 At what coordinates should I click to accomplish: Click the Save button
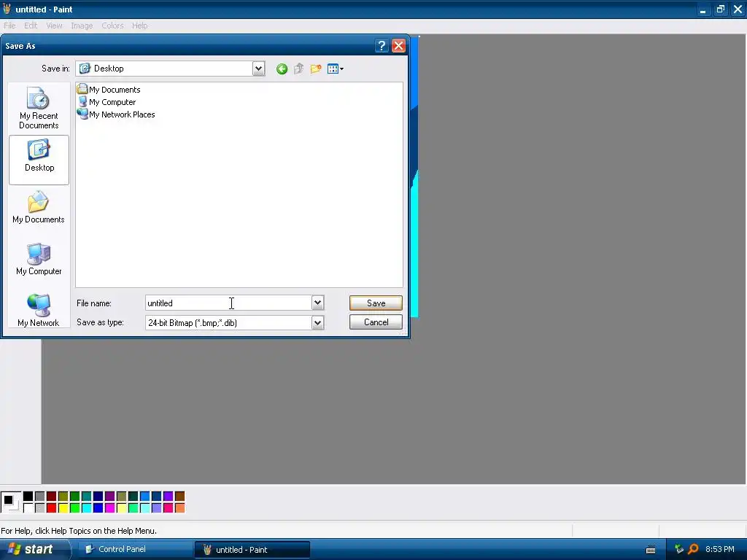(x=376, y=303)
